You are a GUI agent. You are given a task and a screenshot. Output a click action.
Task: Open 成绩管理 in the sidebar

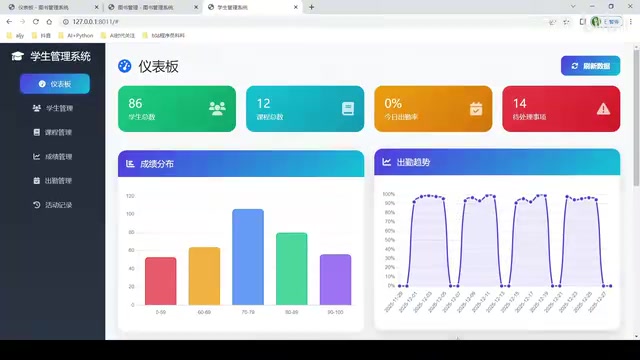tap(53, 156)
